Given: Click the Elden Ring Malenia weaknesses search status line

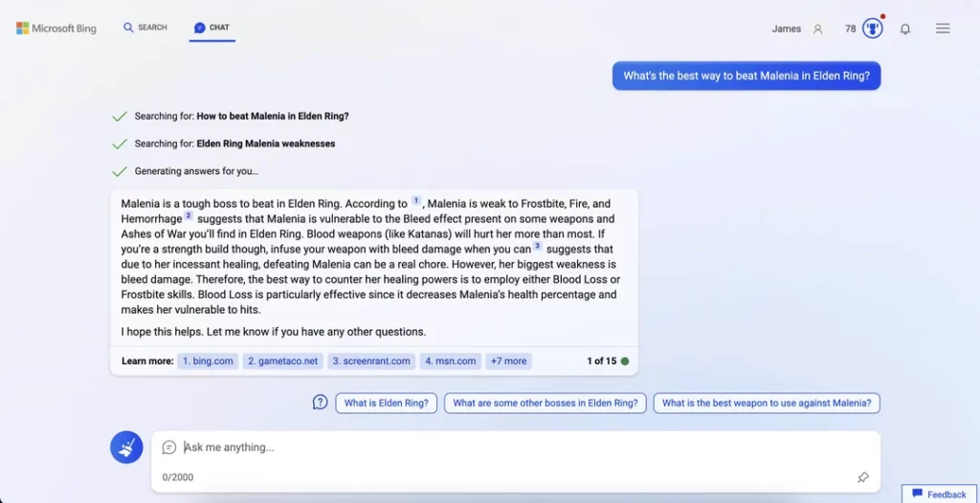Looking at the screenshot, I should (x=234, y=143).
